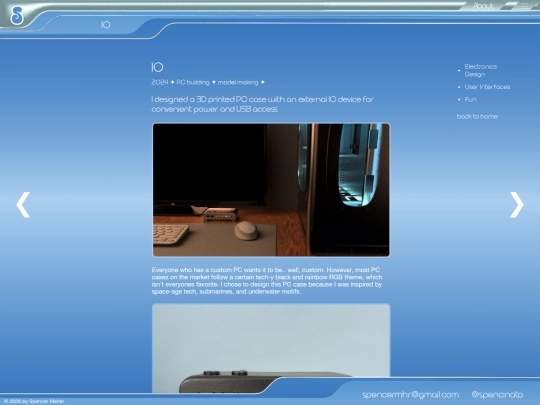Screen dimensions: 540x405
Task: Click the large IO project title
Action: (157, 67)
